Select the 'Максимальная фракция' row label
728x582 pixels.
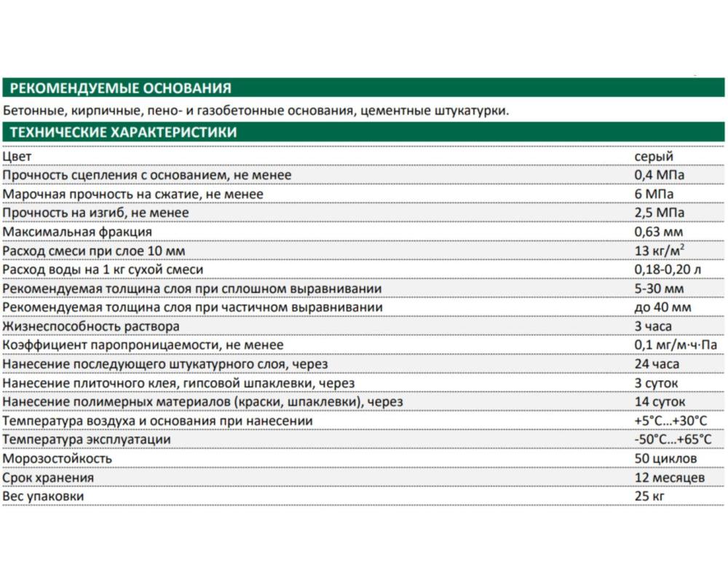coord(78,232)
